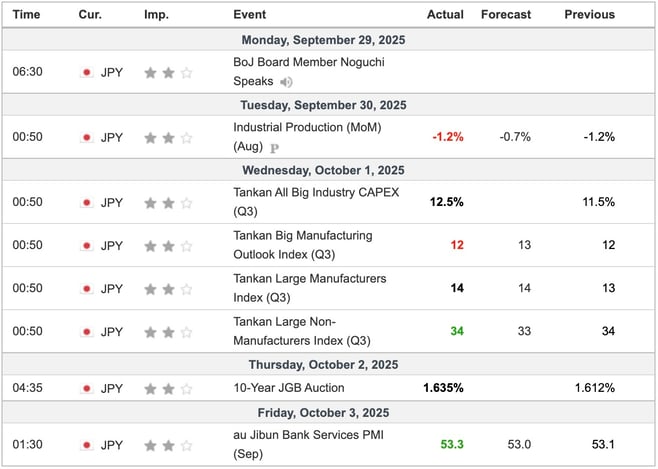Screen dimensions: 658x469
Task: Click the importance stars in the Tankan CAPEX row
Action: [168, 202]
